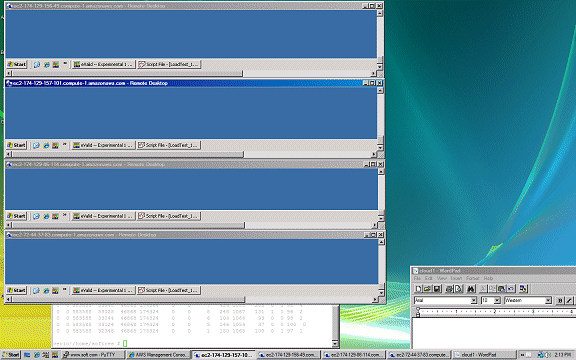Click the eValid Experimental task in second remote session

pyautogui.click(x=103, y=145)
